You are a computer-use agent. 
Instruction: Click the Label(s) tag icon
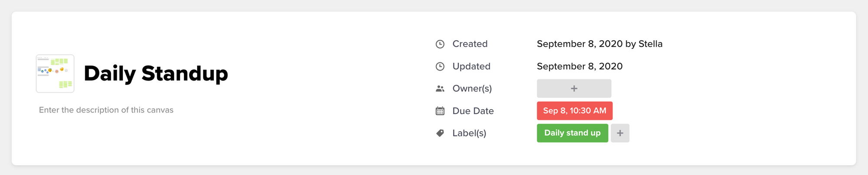(440, 133)
